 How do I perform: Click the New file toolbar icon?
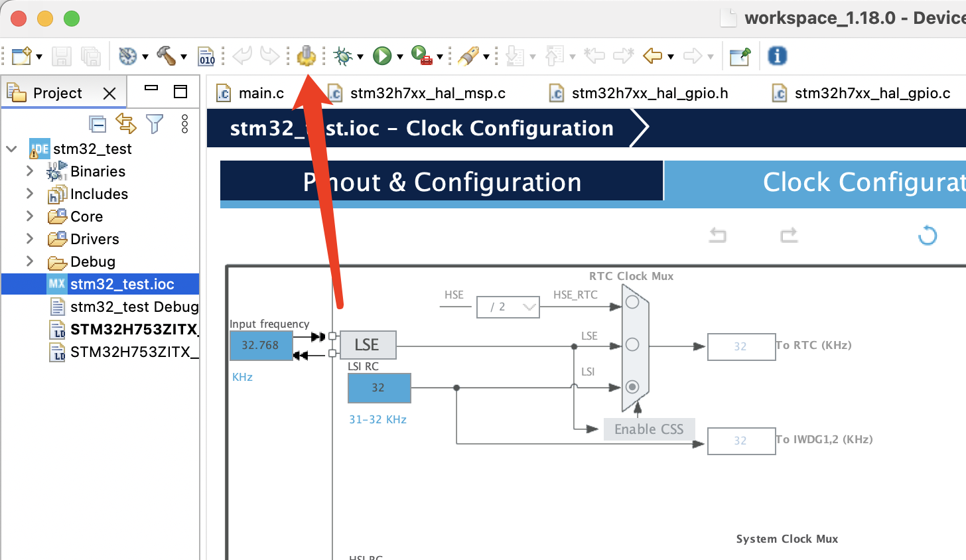21,56
